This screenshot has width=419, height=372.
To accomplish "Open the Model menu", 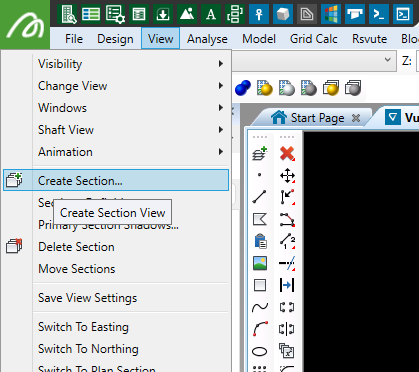I will pyautogui.click(x=259, y=39).
